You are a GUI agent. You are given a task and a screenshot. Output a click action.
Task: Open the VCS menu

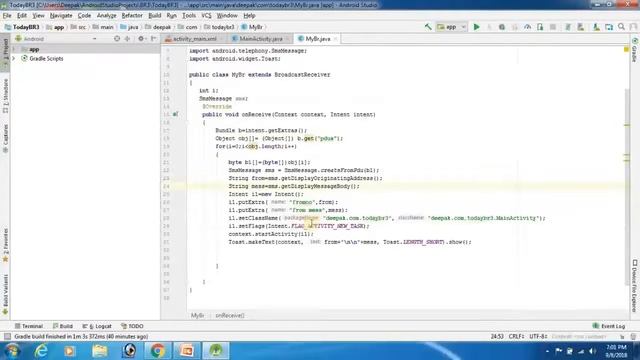(206, 16)
